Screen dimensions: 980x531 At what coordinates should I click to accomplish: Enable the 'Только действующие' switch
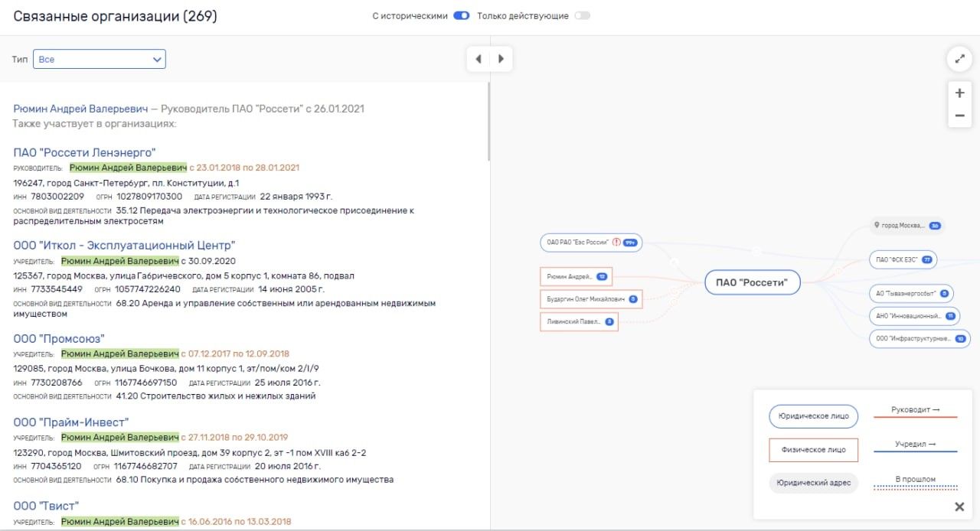583,15
